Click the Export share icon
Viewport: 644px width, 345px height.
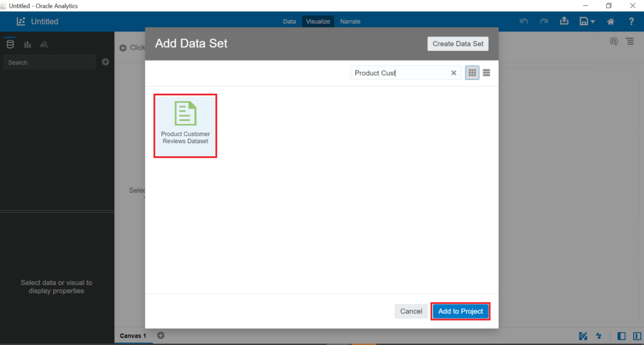(564, 21)
